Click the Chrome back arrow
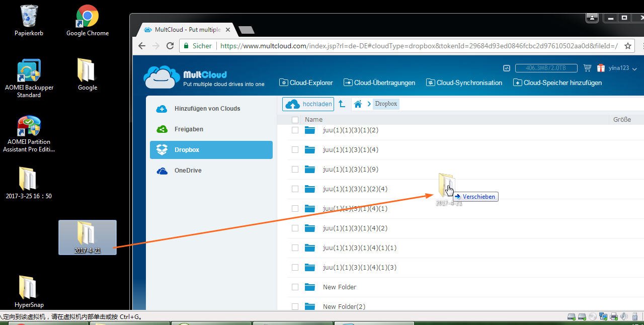Image resolution: width=644 pixels, height=325 pixels. (x=142, y=46)
